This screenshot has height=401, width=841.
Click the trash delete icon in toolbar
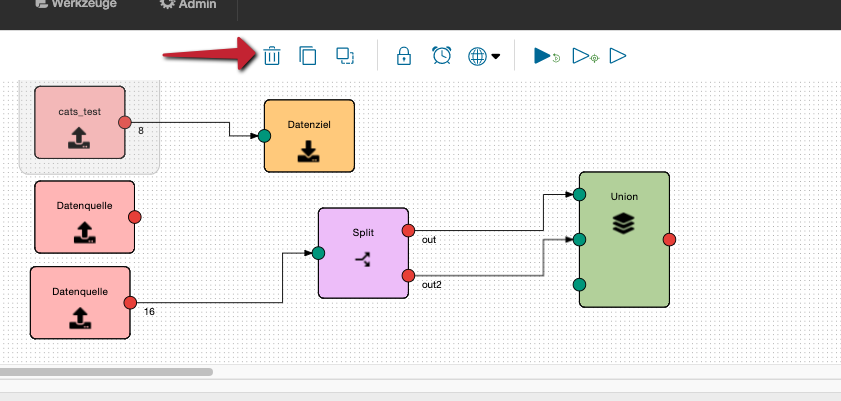pyautogui.click(x=272, y=56)
